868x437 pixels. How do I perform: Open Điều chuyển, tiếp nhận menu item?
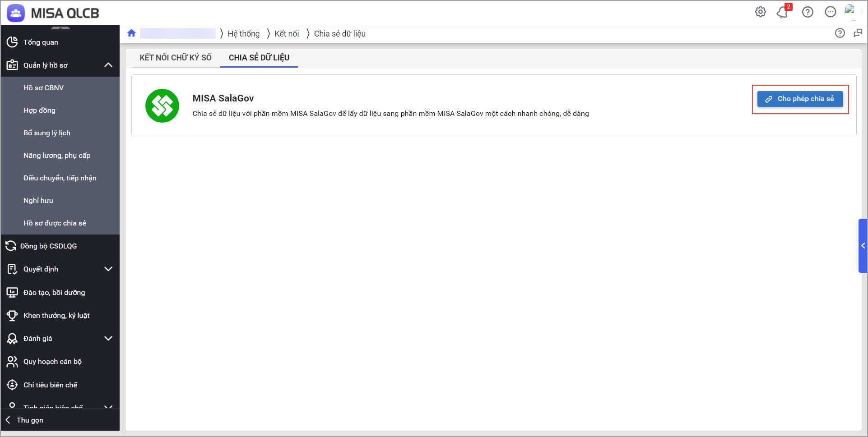(x=60, y=178)
